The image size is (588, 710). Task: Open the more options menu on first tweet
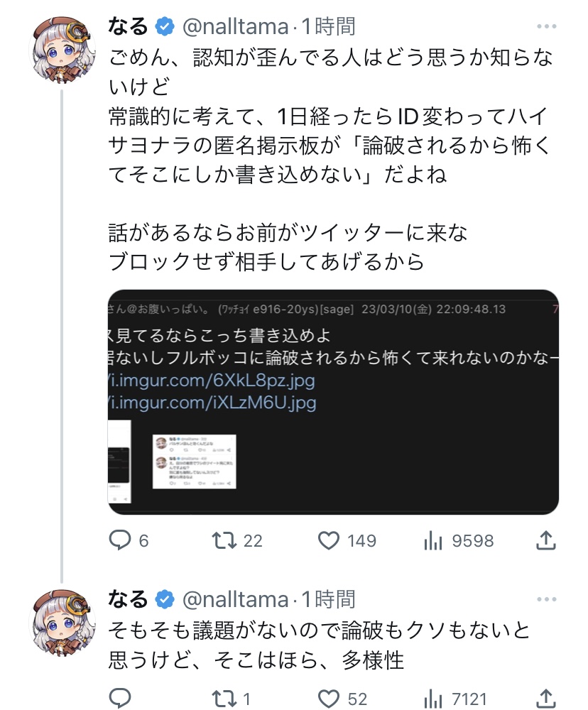click(546, 26)
